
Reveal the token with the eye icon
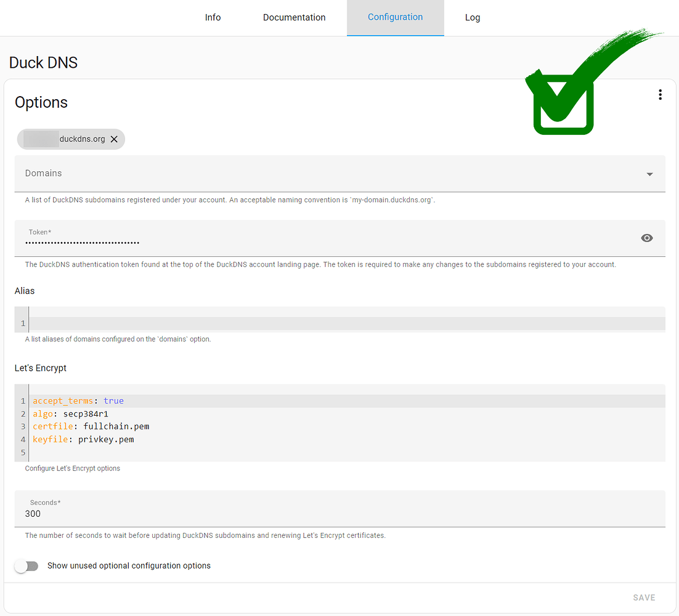coord(646,238)
